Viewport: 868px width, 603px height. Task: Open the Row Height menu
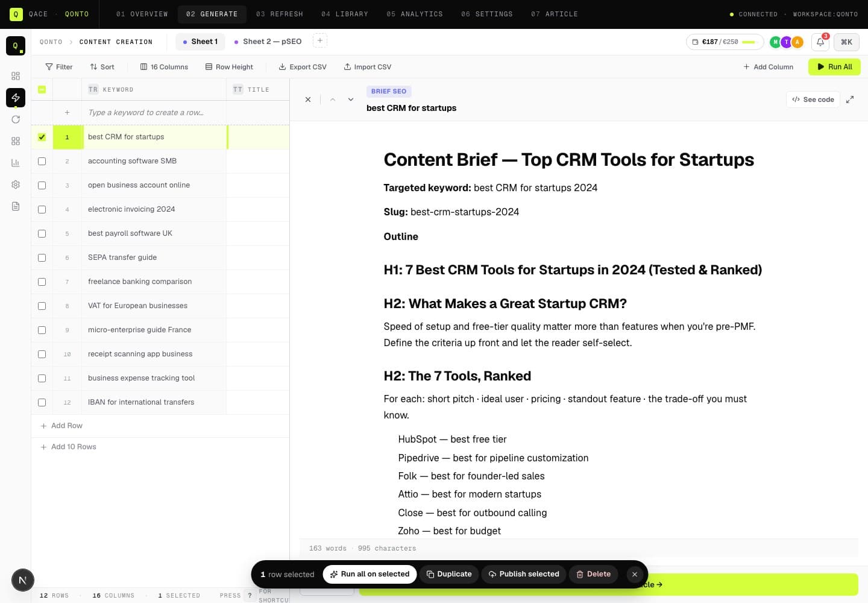[x=229, y=67]
